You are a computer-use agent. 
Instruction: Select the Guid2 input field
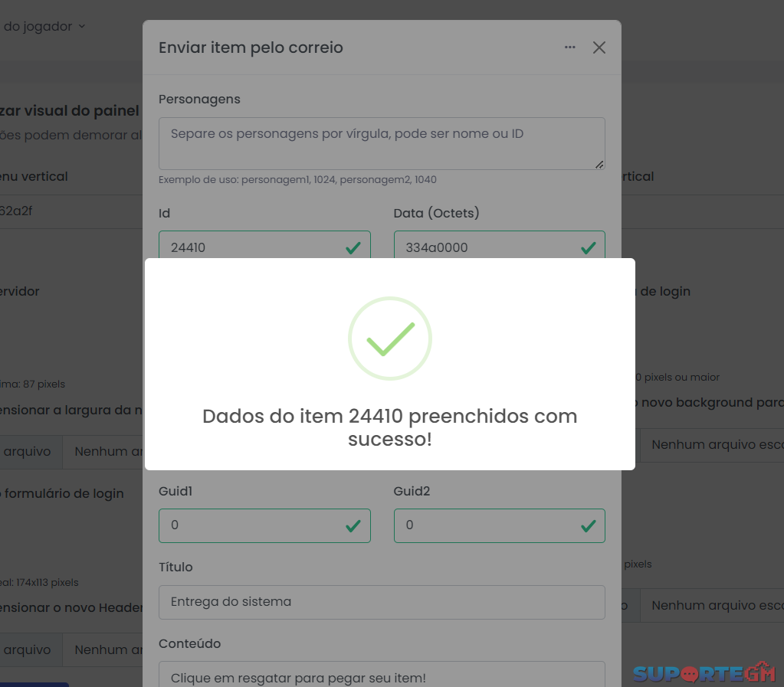[x=500, y=525]
